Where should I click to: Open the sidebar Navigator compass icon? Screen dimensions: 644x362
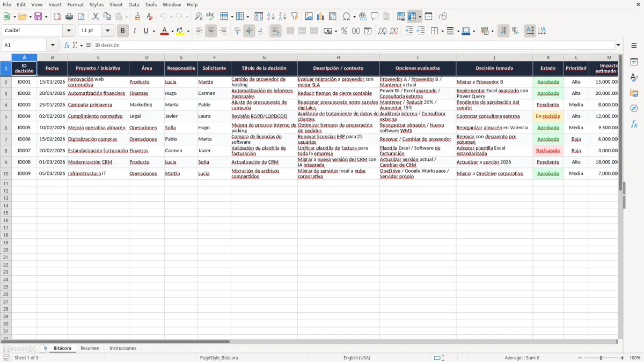(x=634, y=108)
